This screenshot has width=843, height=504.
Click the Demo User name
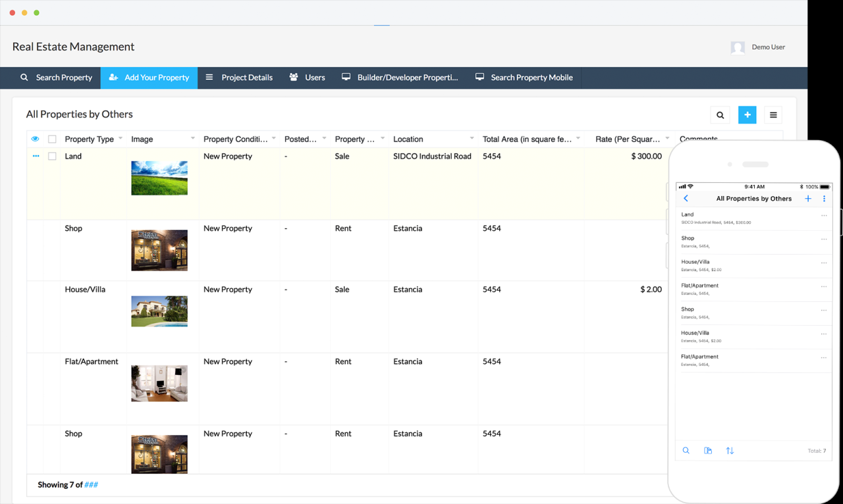(x=768, y=47)
